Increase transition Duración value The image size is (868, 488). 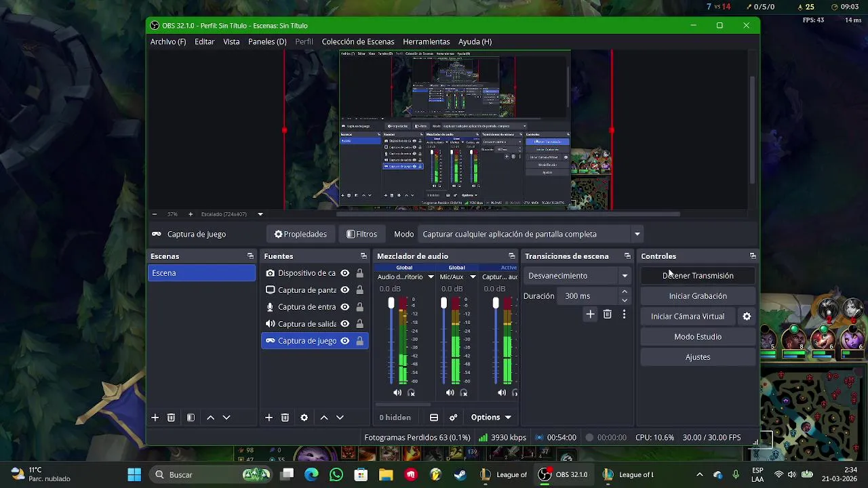tap(625, 292)
